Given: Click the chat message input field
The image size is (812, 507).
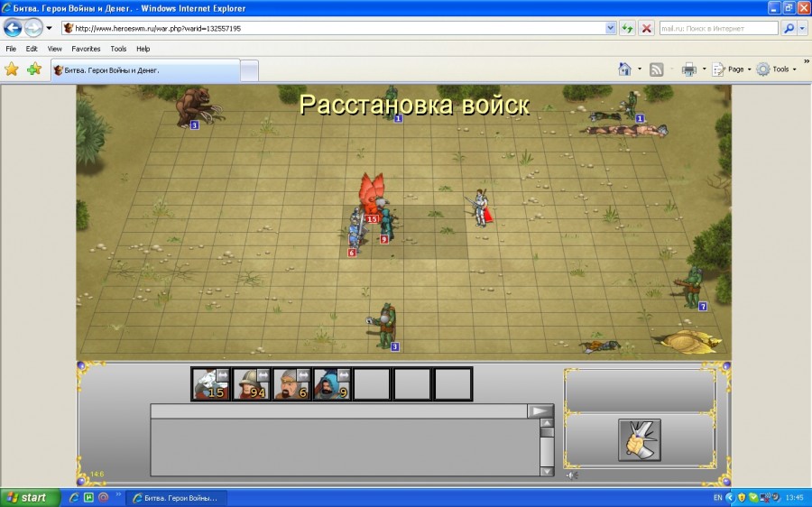Looking at the screenshot, I should (338, 411).
